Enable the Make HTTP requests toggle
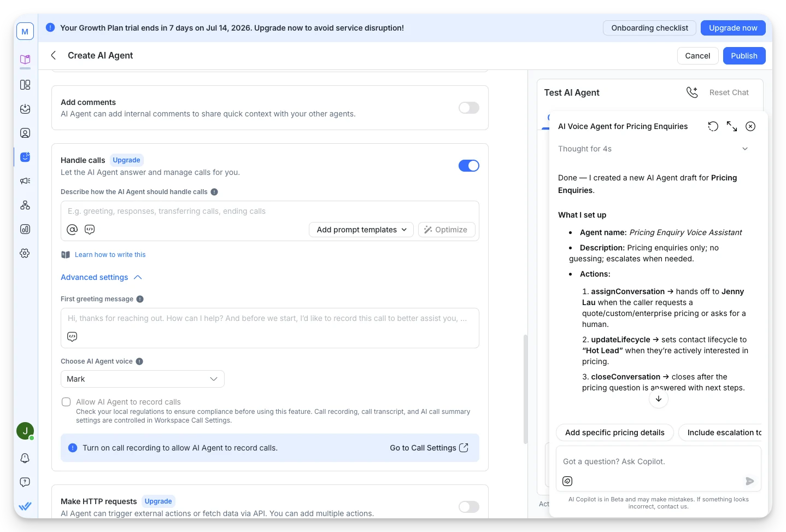 pos(469,507)
